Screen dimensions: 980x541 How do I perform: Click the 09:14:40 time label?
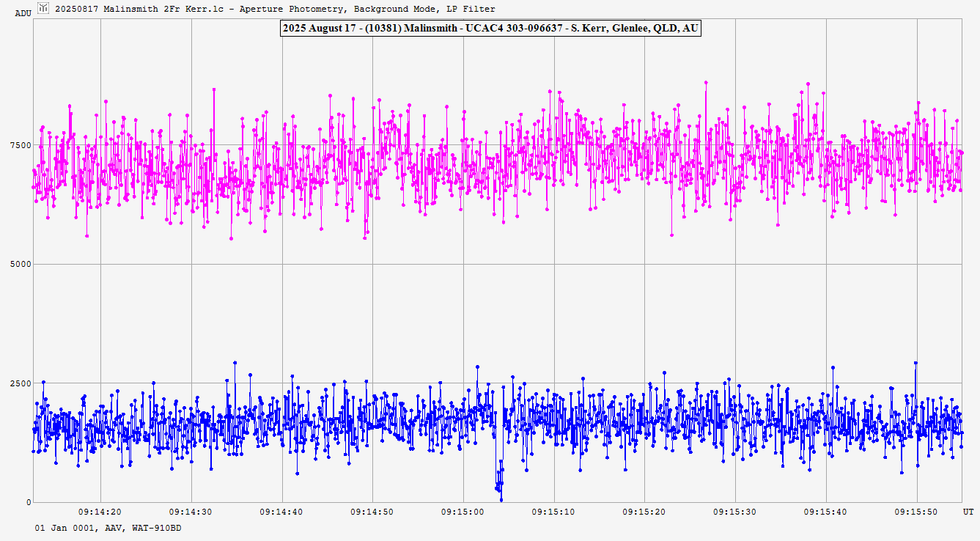tap(282, 512)
